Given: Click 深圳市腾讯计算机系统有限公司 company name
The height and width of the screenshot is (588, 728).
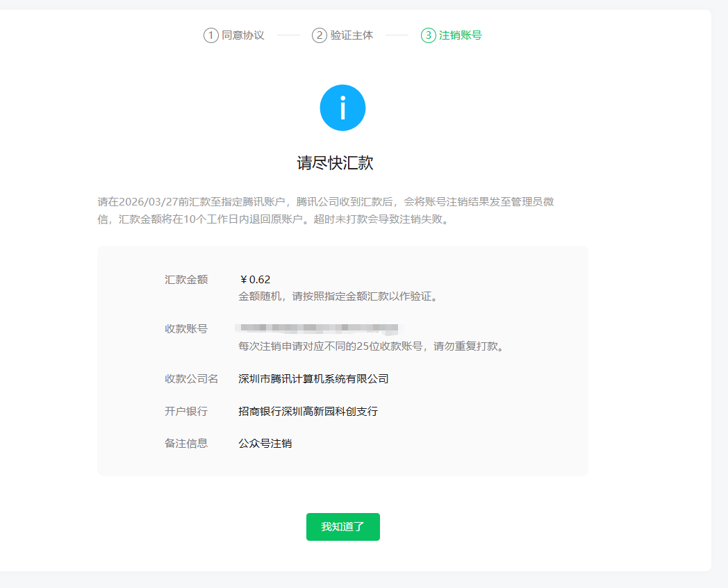Looking at the screenshot, I should click(313, 379).
